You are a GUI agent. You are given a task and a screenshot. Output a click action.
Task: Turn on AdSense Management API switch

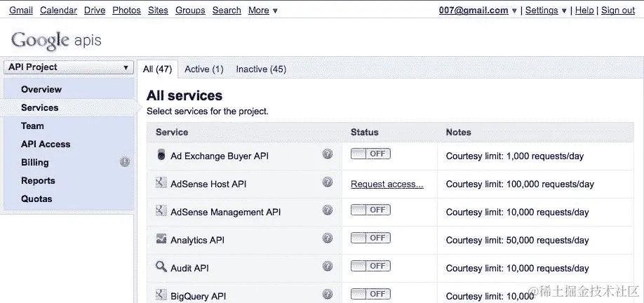click(x=370, y=210)
